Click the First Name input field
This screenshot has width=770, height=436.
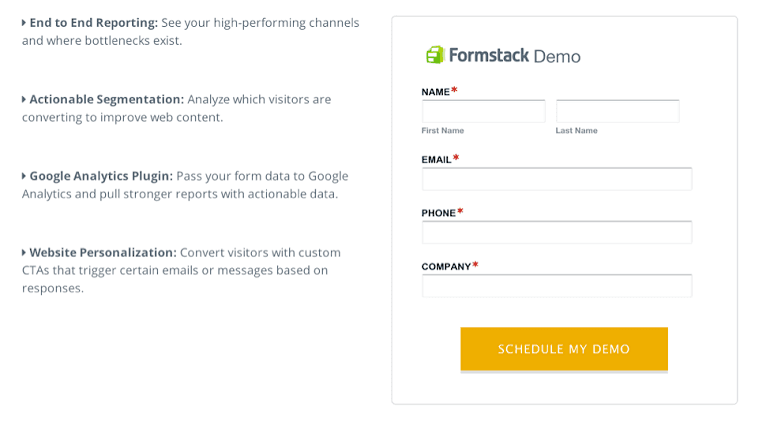[x=483, y=111]
